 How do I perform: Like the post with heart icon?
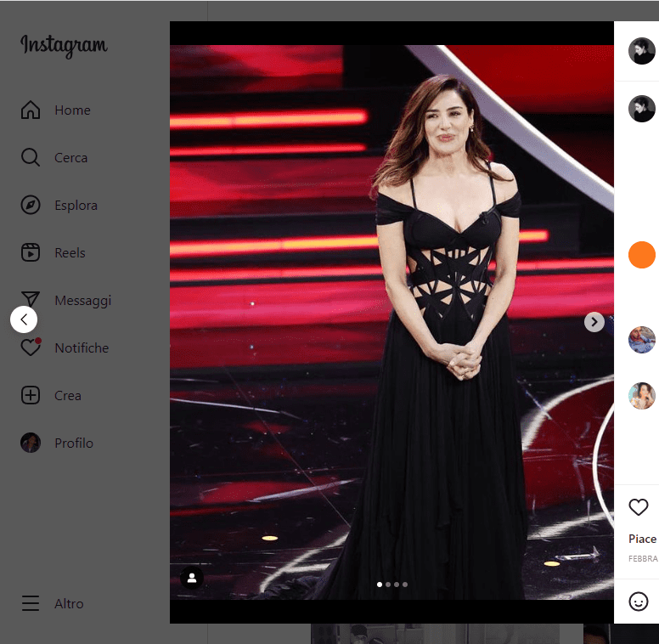[x=639, y=507]
